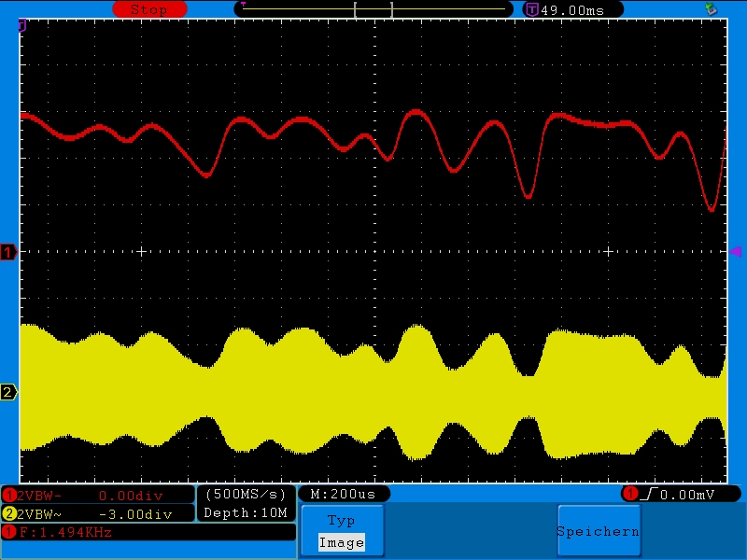Screen dimensions: 747x560
Task: Click the purple trigger level arrow
Action: click(x=735, y=252)
